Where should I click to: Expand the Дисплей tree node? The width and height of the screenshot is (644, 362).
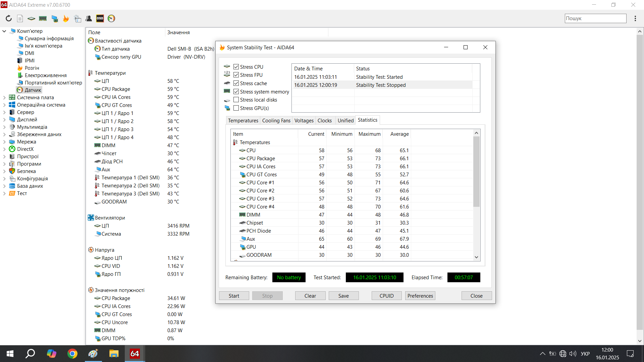pos(4,120)
